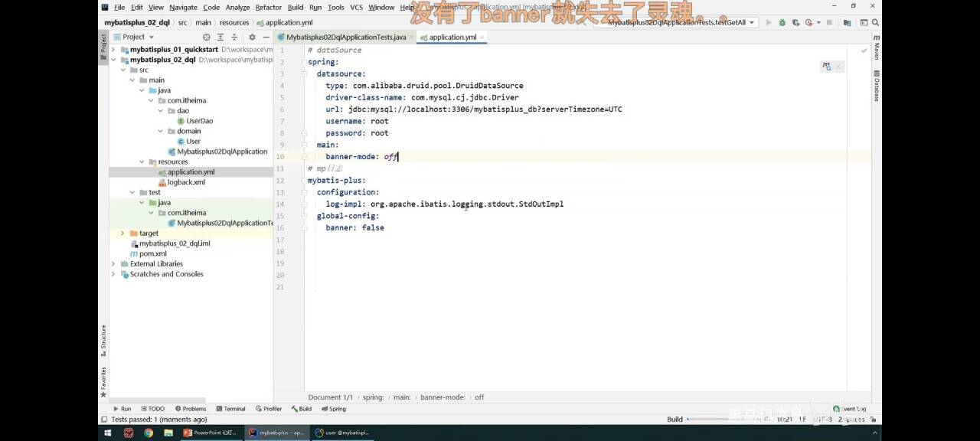Close the application.yml editor tab
980x441 pixels.
[x=483, y=37]
